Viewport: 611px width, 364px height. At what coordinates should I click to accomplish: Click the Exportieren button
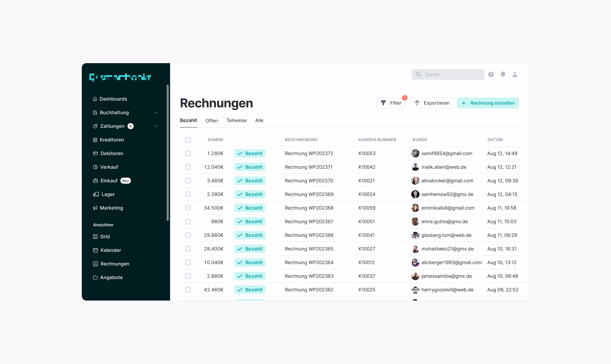tap(432, 103)
